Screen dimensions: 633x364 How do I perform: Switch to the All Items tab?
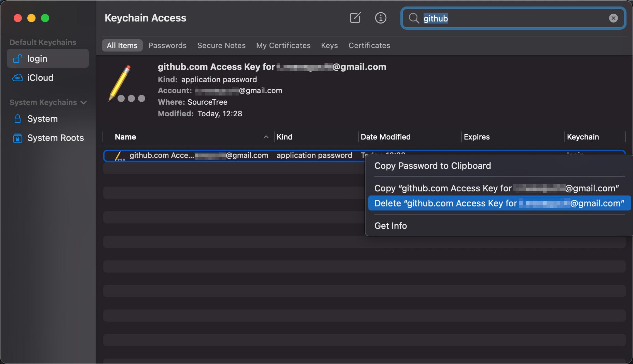122,45
